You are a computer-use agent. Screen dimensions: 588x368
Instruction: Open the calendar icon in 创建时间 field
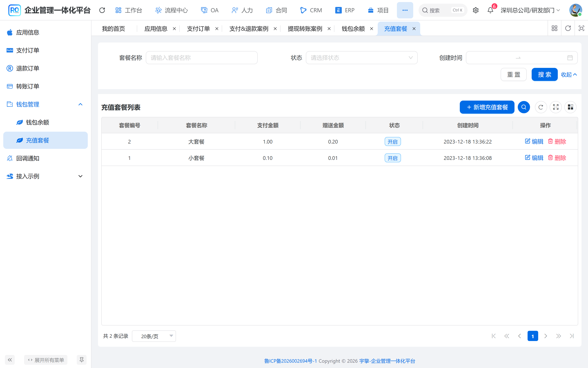click(x=570, y=58)
